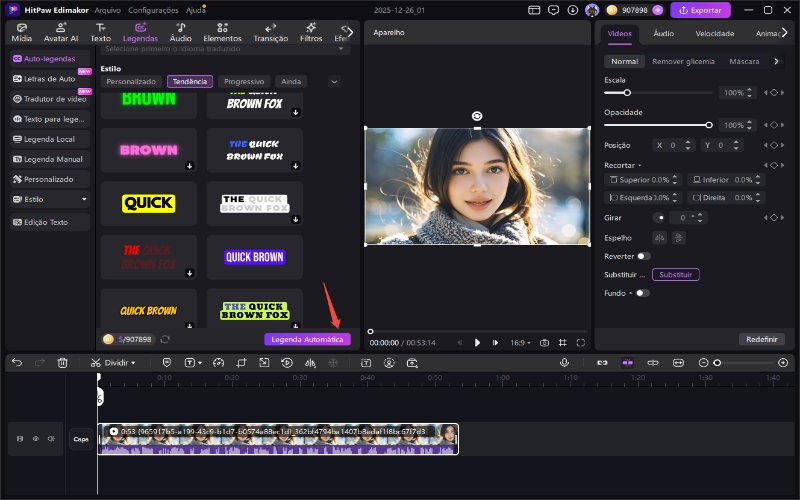The height and width of the screenshot is (500, 800).
Task: Click the crop tool in the timeline toolbar
Action: [x=240, y=362]
